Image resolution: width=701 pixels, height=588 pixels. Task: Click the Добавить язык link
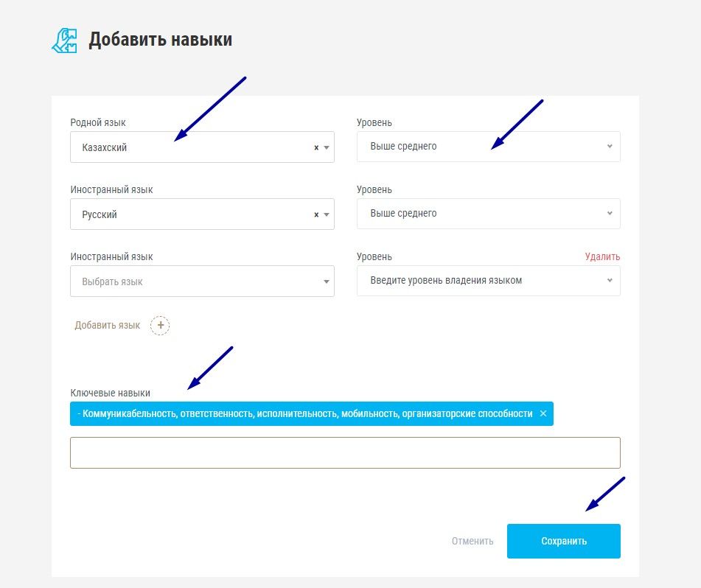point(108,325)
